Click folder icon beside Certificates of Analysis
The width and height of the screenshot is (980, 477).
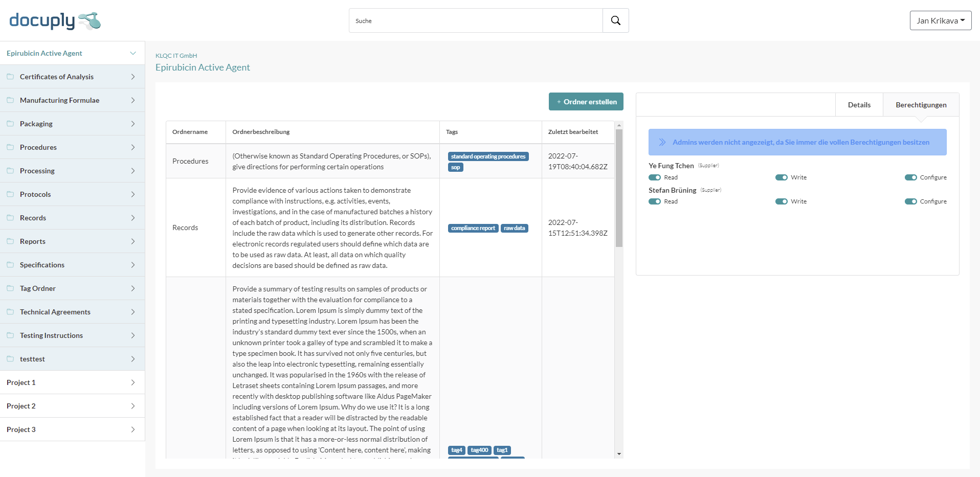[x=10, y=77]
